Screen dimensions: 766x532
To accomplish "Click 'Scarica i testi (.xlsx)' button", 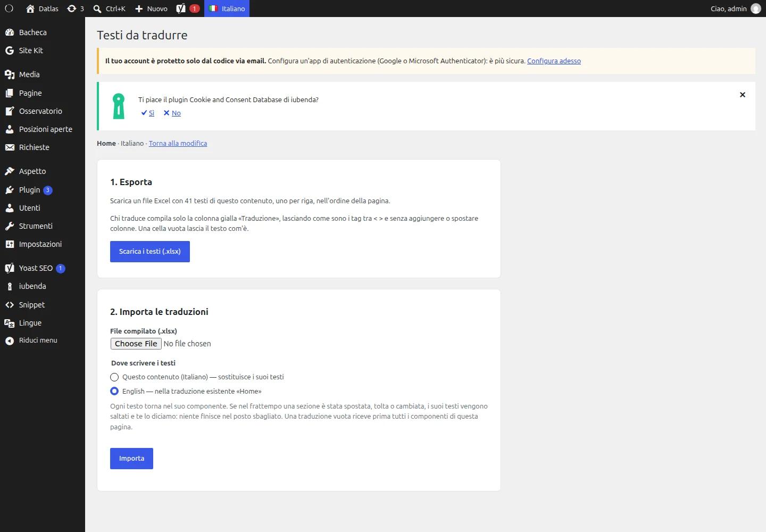I will 150,252.
